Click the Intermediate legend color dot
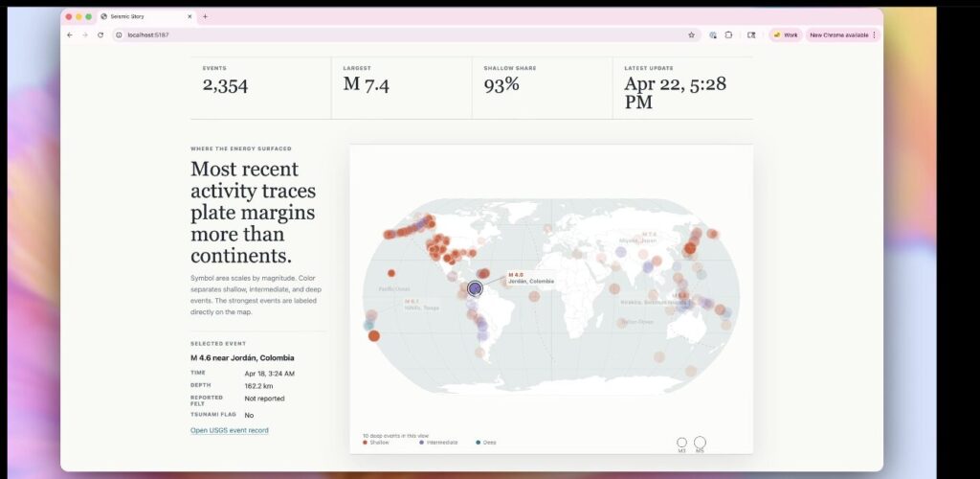 pyautogui.click(x=422, y=443)
